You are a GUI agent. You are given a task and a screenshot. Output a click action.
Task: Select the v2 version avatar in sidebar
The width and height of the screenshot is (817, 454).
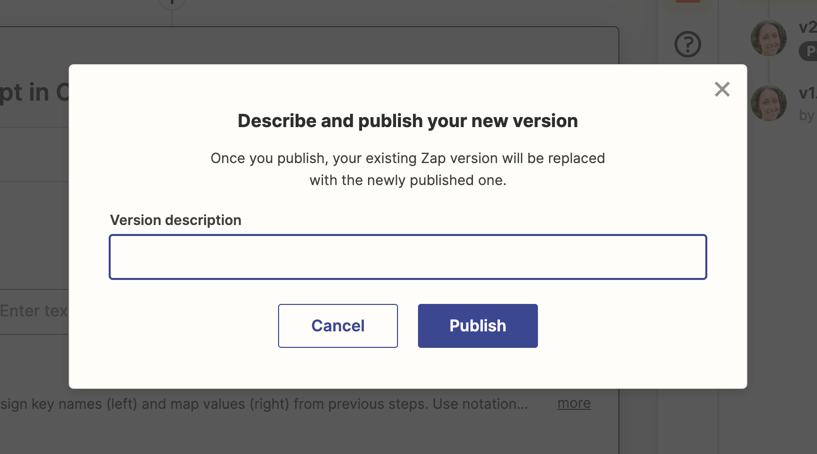pyautogui.click(x=768, y=38)
